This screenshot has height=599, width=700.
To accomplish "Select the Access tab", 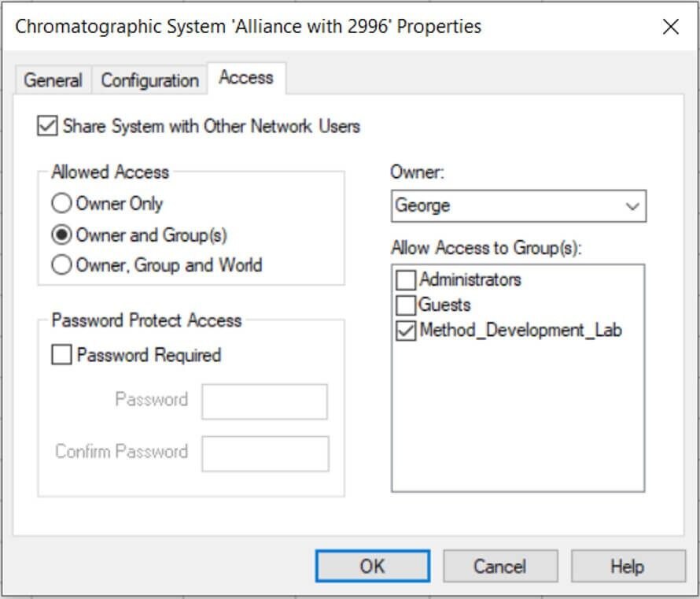I will point(246,78).
